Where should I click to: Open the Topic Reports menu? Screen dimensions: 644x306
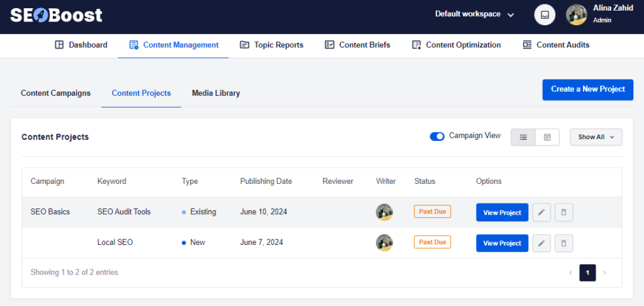tap(272, 45)
